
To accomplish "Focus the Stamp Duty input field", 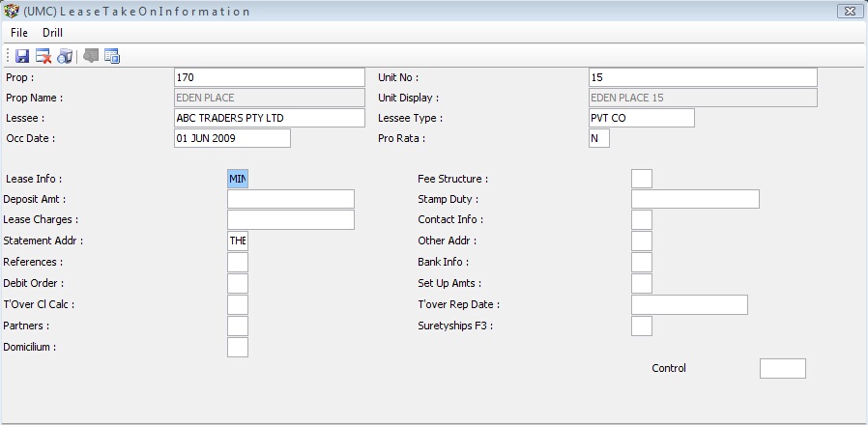I will click(x=694, y=199).
